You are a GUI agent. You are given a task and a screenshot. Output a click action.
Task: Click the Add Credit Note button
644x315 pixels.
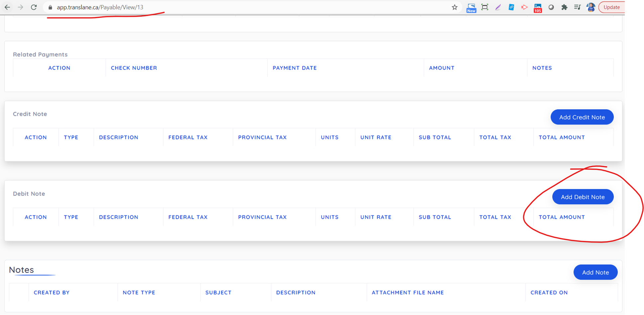(x=582, y=117)
